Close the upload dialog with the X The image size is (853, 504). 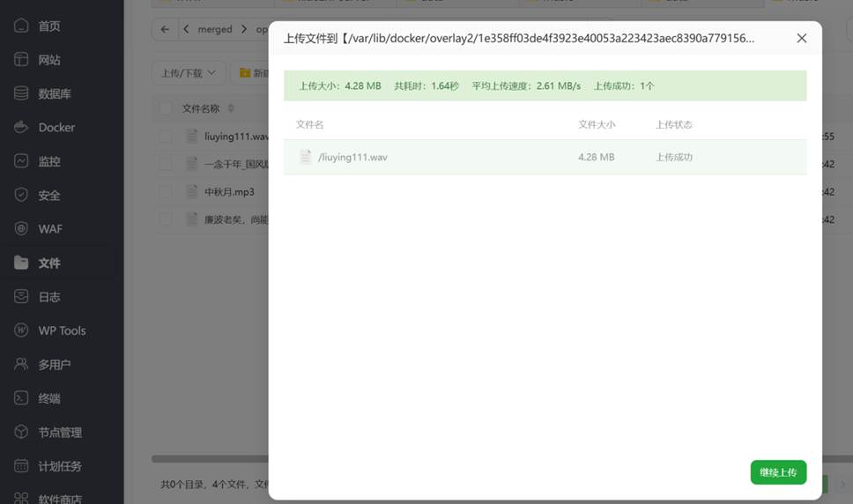801,39
